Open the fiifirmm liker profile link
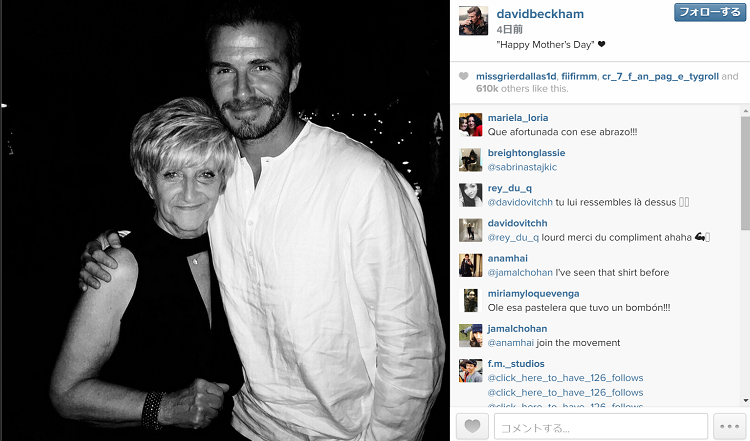The height and width of the screenshot is (441, 750). 579,77
